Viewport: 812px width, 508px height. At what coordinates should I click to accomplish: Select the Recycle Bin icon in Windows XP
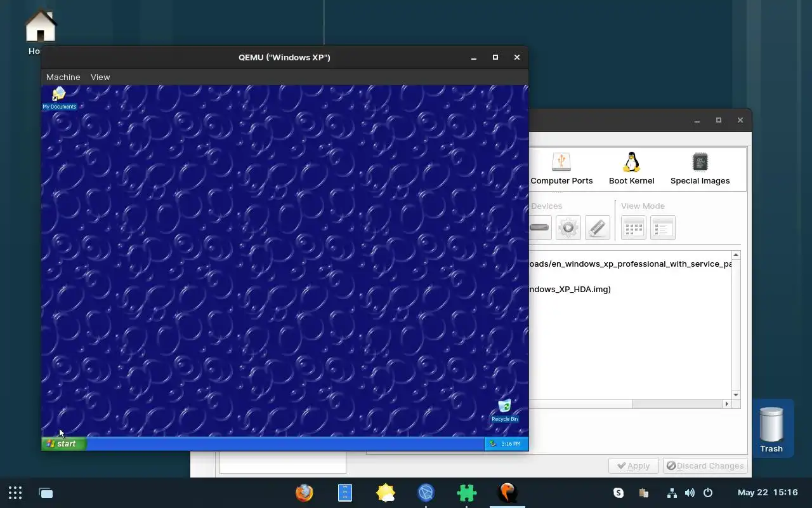[505, 411]
